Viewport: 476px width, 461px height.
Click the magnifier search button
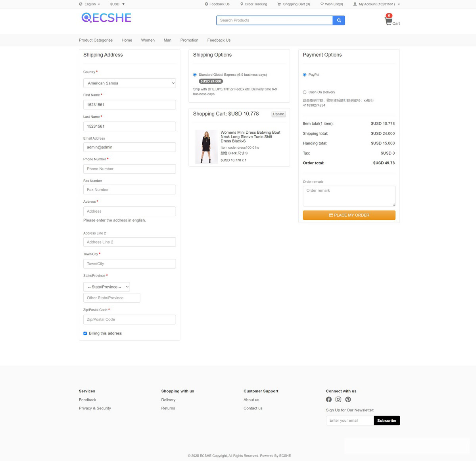pyautogui.click(x=339, y=20)
